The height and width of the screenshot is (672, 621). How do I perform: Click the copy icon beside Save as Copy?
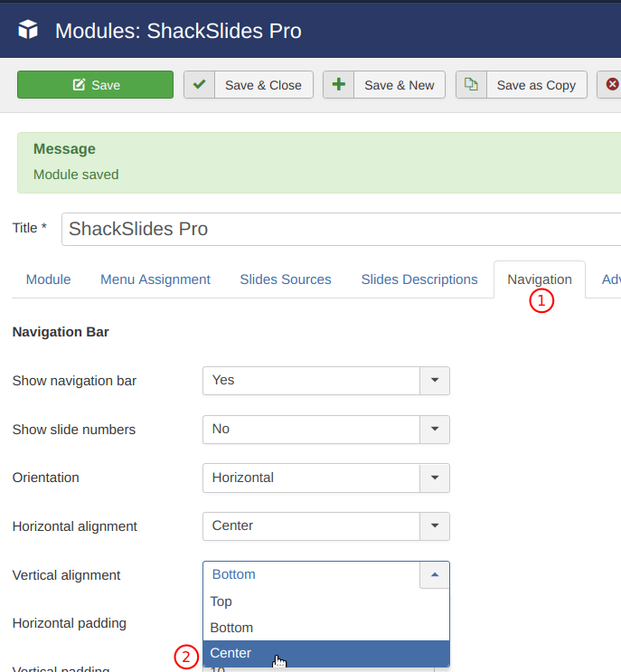pos(471,84)
